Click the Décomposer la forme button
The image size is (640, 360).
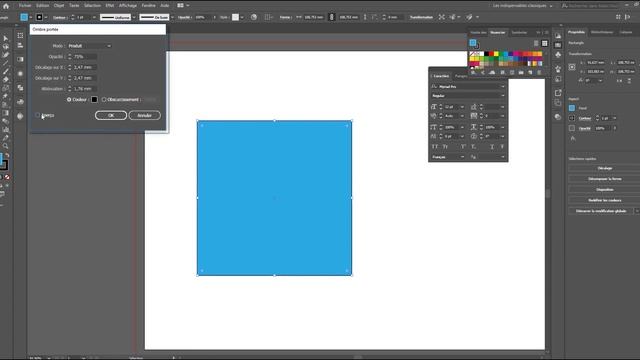tap(604, 179)
